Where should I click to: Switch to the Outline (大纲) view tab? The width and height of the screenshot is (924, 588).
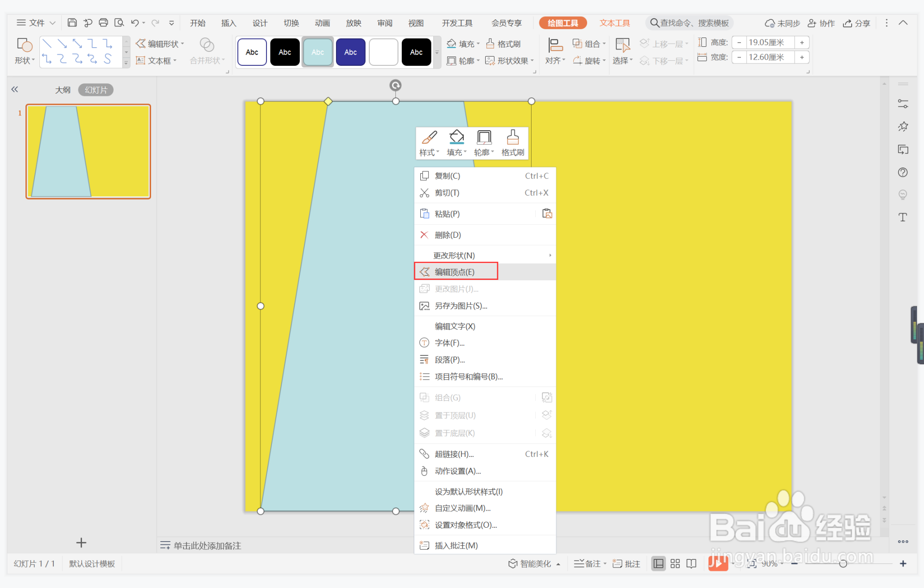[63, 90]
